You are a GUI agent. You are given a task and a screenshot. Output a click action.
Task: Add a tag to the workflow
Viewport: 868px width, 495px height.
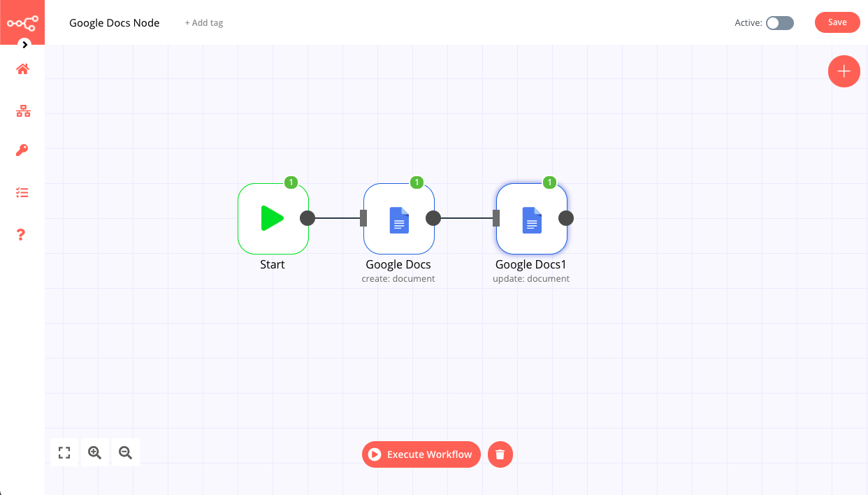click(x=203, y=22)
